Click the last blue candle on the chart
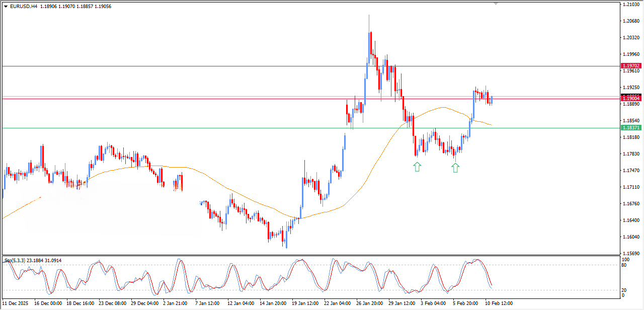 tap(492, 100)
